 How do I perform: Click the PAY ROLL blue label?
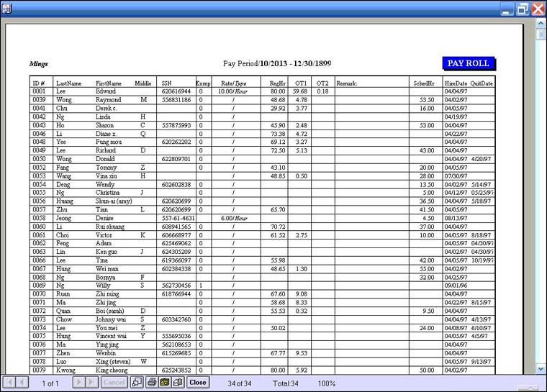coord(469,63)
